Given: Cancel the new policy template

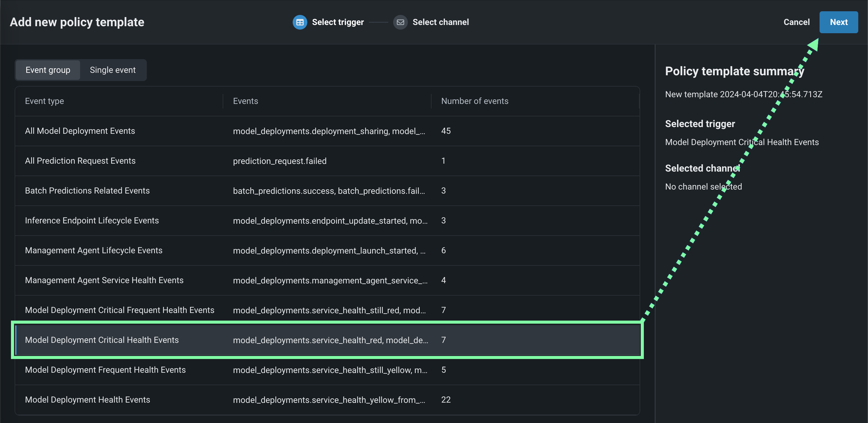Looking at the screenshot, I should (x=796, y=22).
